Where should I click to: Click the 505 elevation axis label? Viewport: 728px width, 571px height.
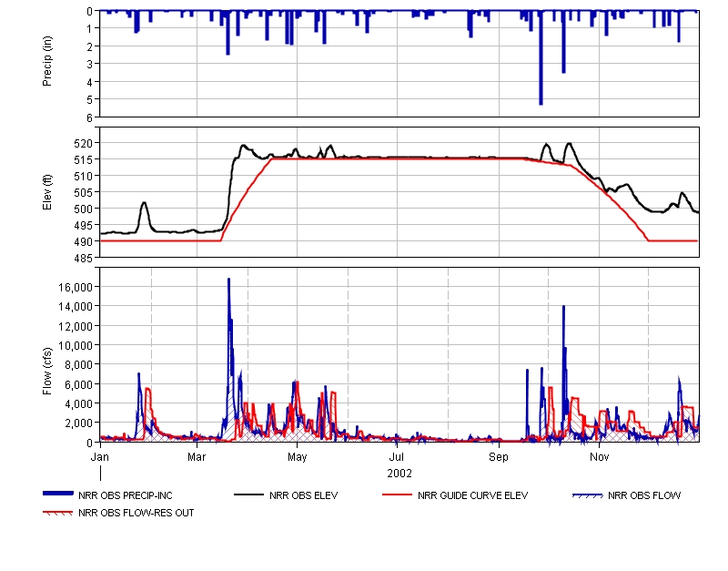(x=84, y=192)
